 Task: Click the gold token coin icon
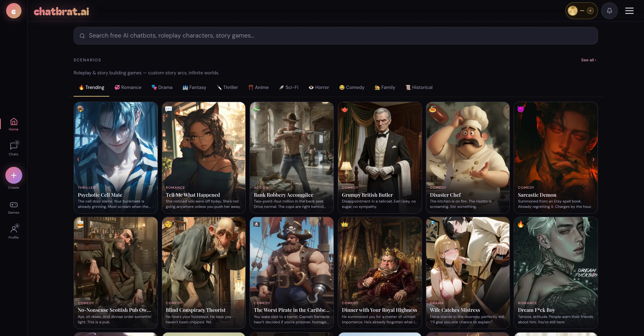(x=573, y=11)
